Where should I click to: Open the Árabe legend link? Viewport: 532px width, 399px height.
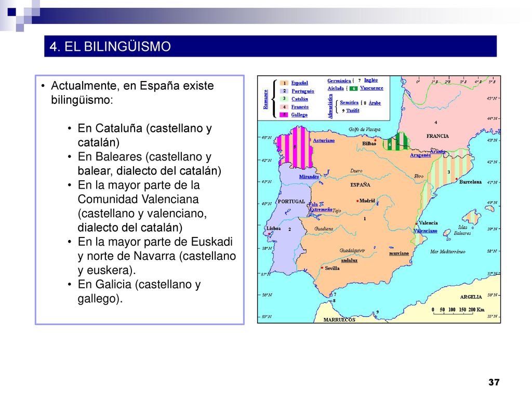[375, 103]
